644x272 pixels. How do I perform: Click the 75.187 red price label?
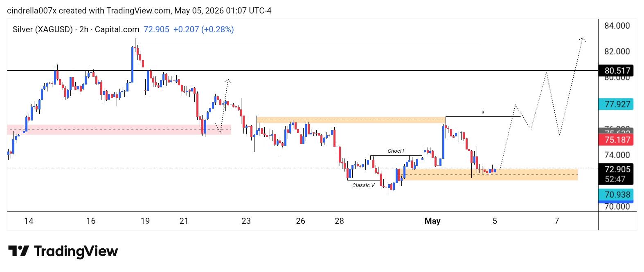[x=616, y=140]
